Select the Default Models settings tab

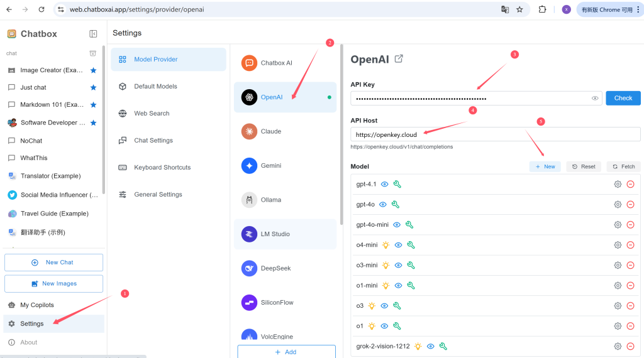pos(169,87)
